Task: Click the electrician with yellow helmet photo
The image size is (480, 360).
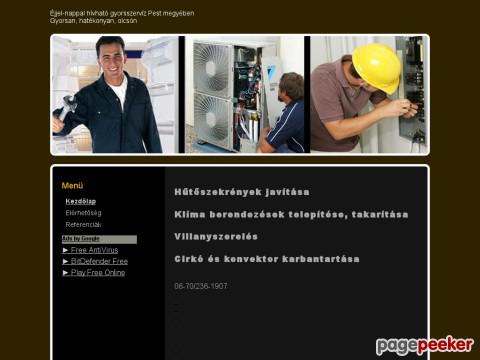Action: click(369, 95)
